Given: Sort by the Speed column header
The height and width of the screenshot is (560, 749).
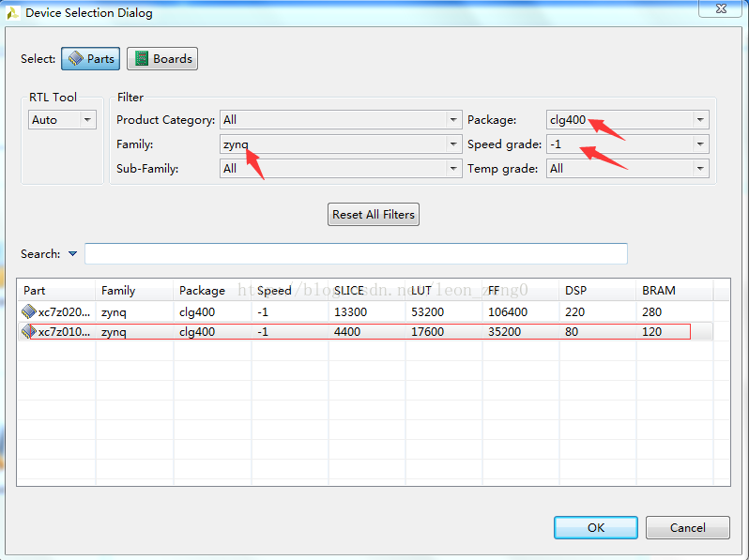Looking at the screenshot, I should coord(290,290).
